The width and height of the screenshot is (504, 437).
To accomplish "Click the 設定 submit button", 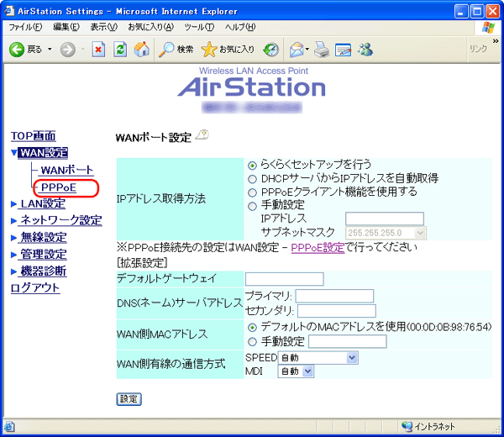I will pos(129,399).
